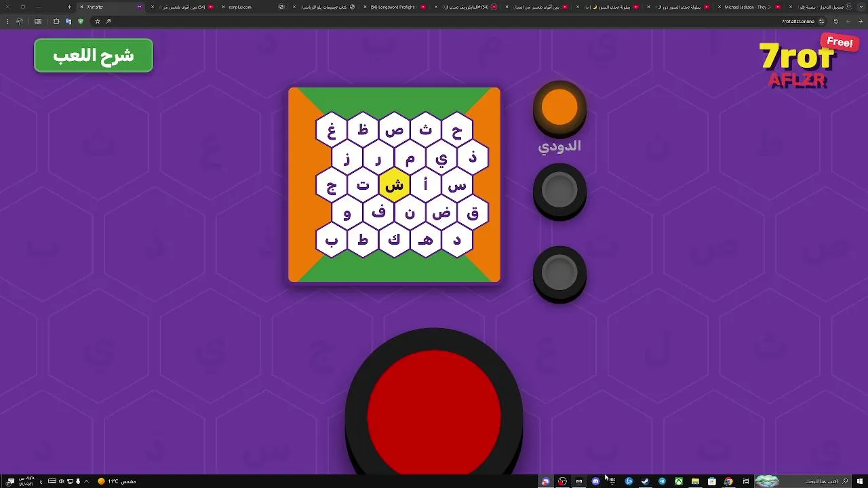Image resolution: width=868 pixels, height=488 pixels.
Task: Open Steam from the taskbar
Action: 646,481
